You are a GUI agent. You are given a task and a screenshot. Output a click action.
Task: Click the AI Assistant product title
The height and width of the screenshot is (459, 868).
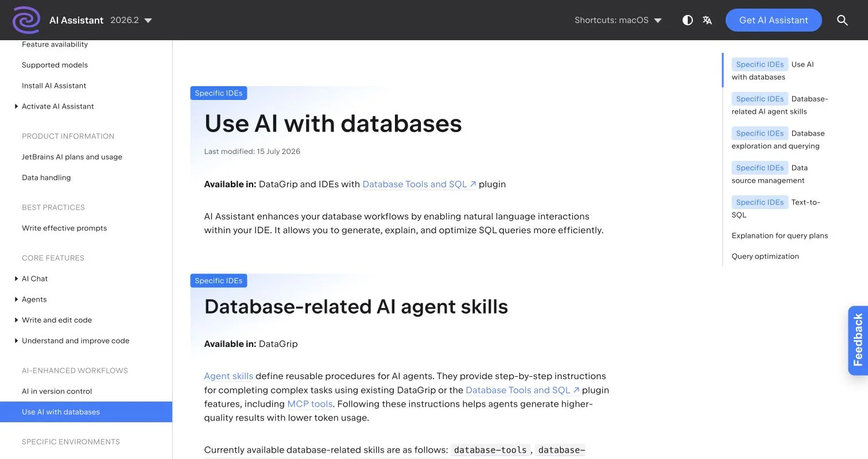(76, 20)
